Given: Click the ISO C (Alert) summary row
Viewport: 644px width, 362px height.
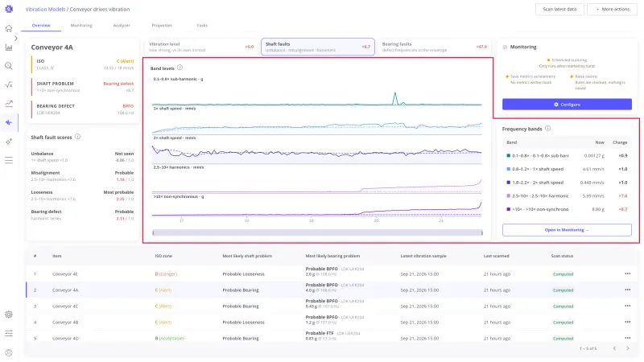Looking at the screenshot, I should point(83,64).
